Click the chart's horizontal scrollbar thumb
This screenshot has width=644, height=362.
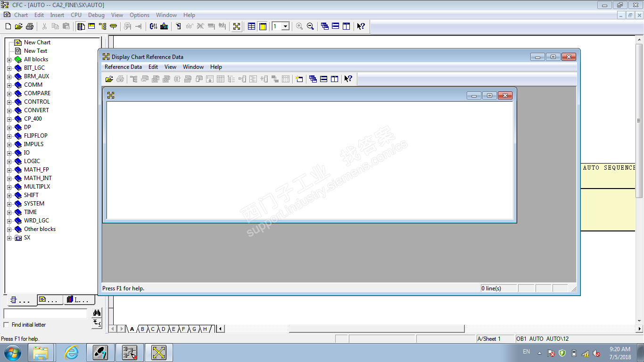click(x=377, y=329)
